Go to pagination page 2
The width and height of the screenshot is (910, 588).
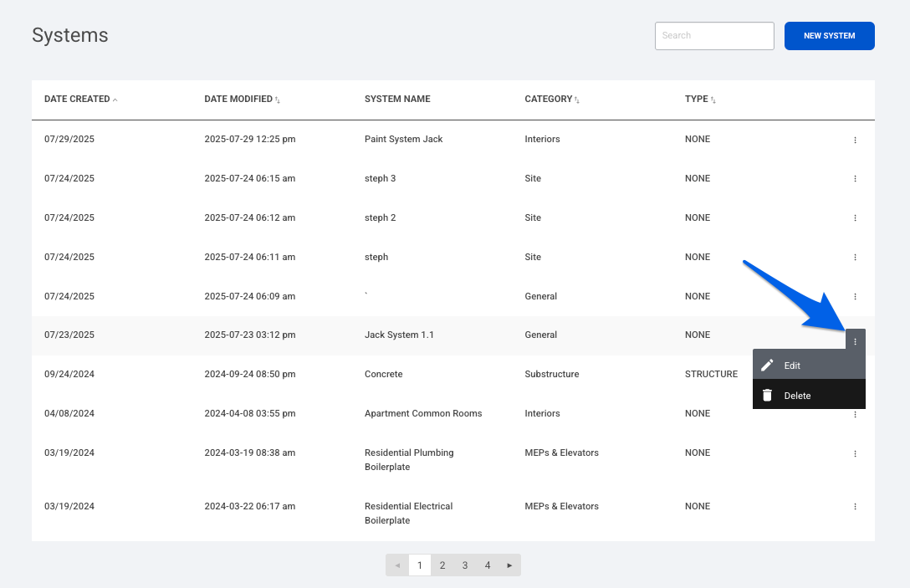tap(442, 565)
